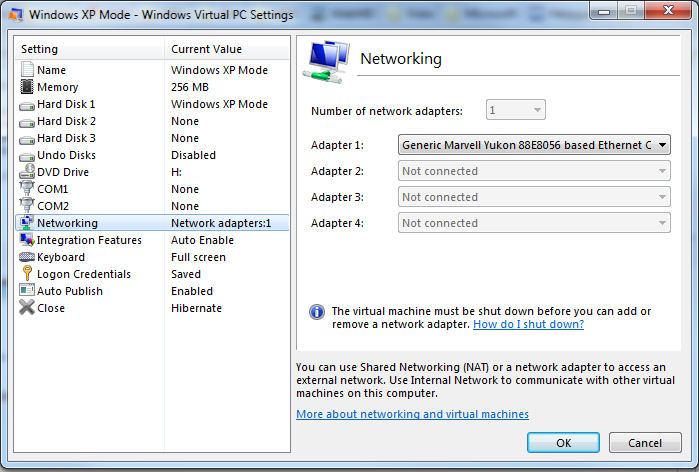This screenshot has height=472, width=699.
Task: Click the Auto Publish window icon
Action: point(27,290)
